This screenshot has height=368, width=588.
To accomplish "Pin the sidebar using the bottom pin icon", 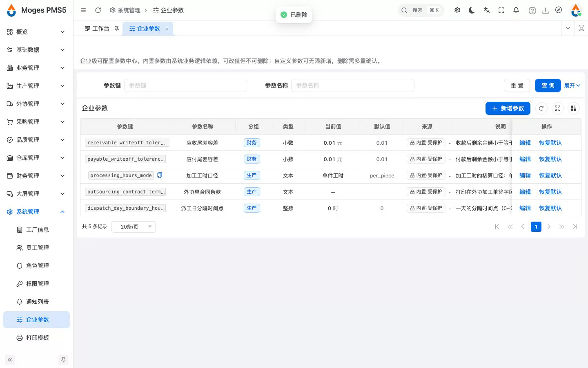I will tap(63, 360).
